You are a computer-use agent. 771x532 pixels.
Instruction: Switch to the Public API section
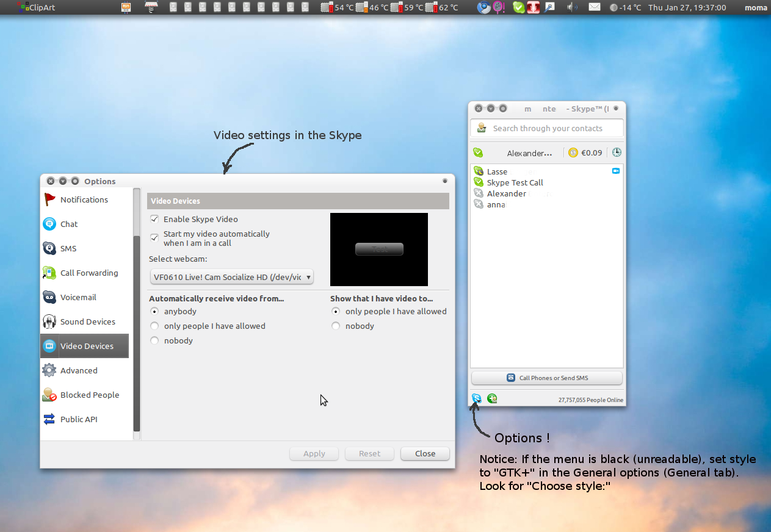84,419
